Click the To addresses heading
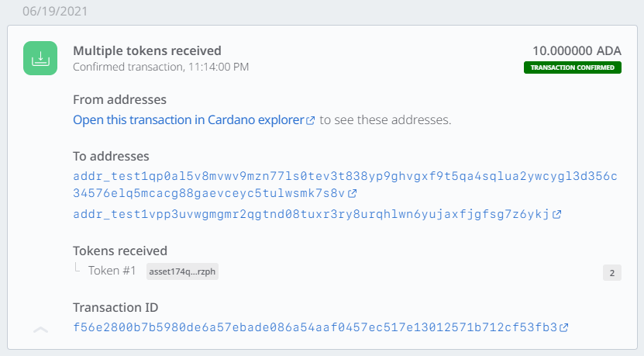This screenshot has height=356, width=644. point(111,156)
